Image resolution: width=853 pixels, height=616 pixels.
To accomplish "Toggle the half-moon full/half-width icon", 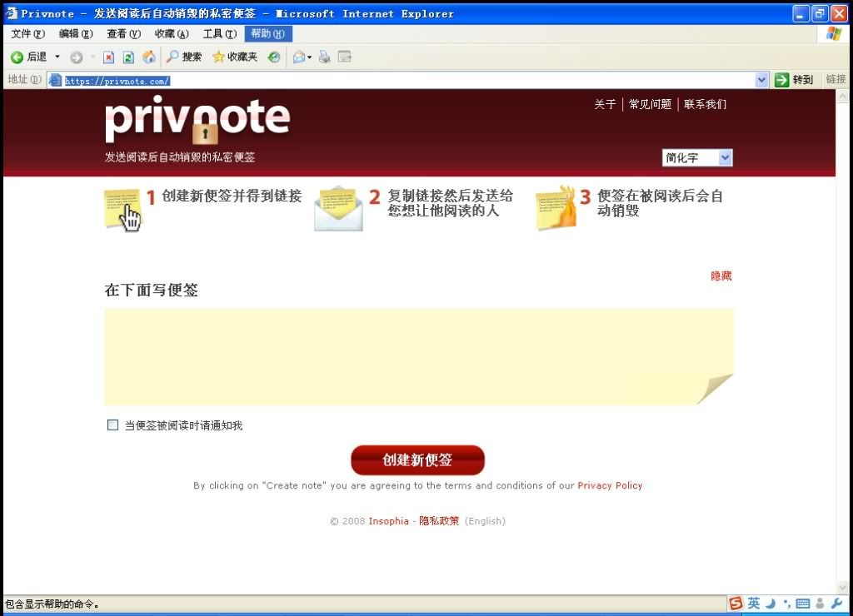I will (771, 604).
